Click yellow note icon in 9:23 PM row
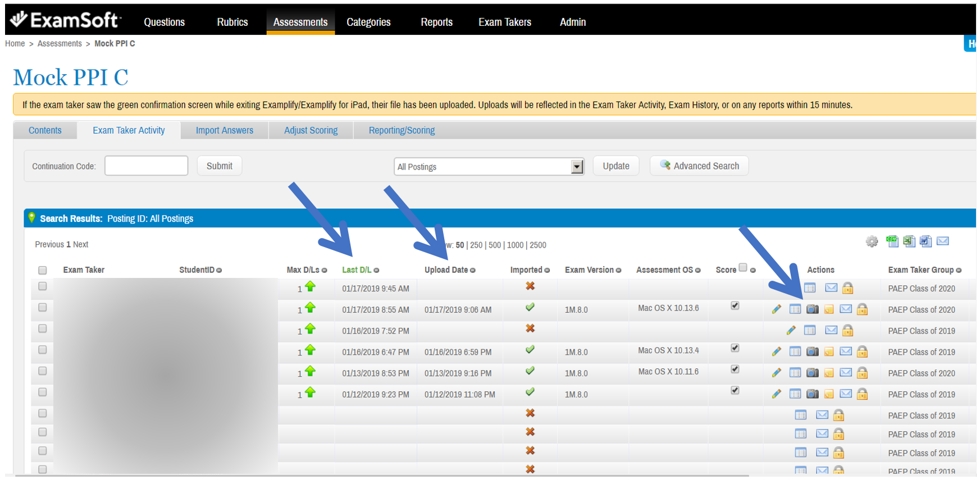 [829, 394]
